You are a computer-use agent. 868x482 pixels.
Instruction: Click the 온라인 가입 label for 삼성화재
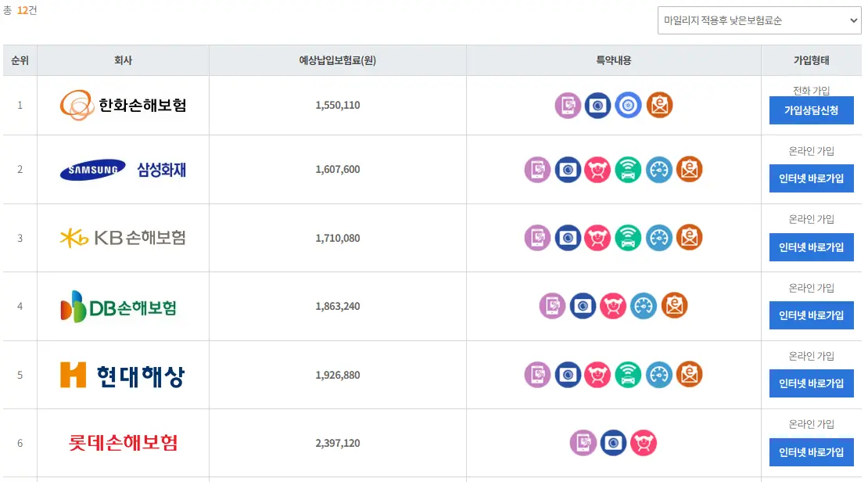(x=812, y=151)
